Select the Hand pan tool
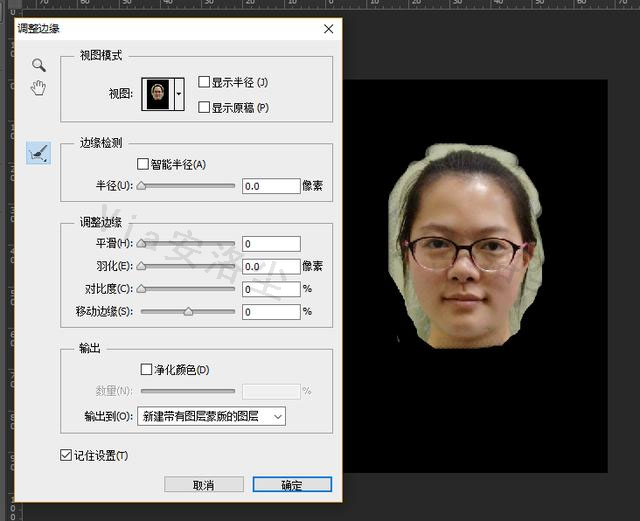640x521 pixels. click(38, 88)
